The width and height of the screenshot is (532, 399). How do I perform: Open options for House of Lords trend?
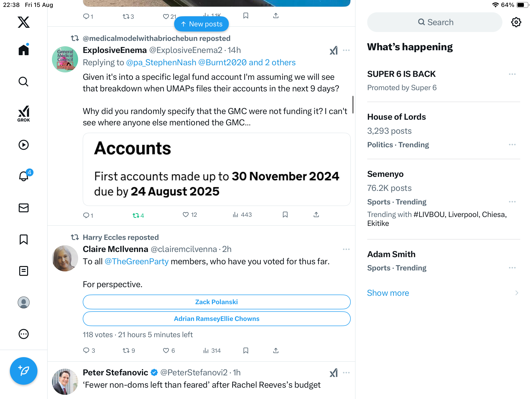[x=512, y=145]
